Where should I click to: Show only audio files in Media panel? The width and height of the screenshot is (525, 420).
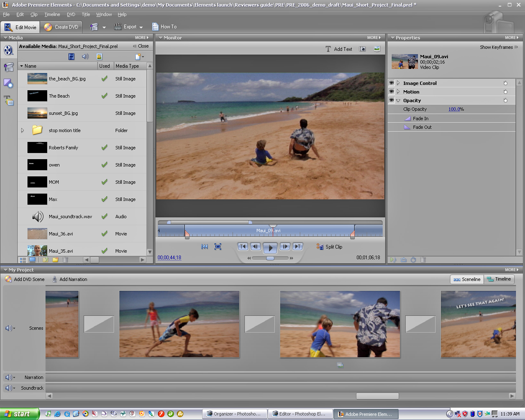point(85,57)
